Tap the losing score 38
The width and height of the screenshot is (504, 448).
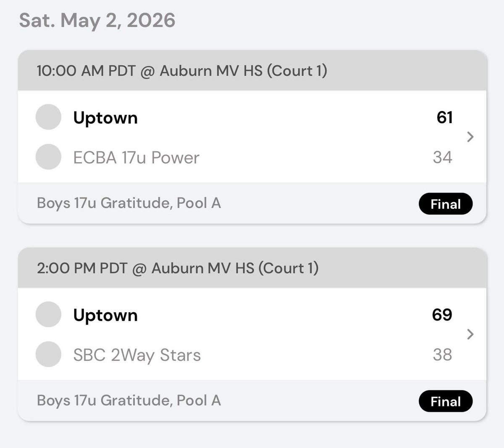442,355
